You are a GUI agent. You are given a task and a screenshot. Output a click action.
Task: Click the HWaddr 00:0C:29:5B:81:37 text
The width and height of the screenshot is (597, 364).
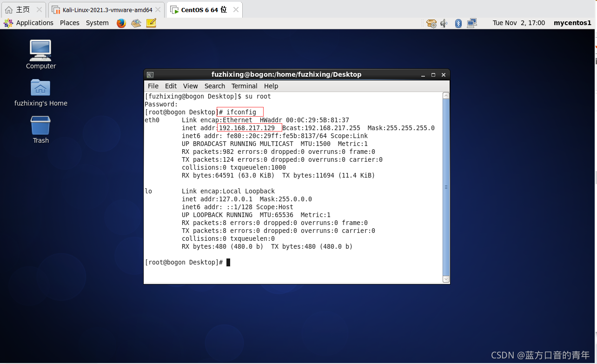(x=304, y=120)
